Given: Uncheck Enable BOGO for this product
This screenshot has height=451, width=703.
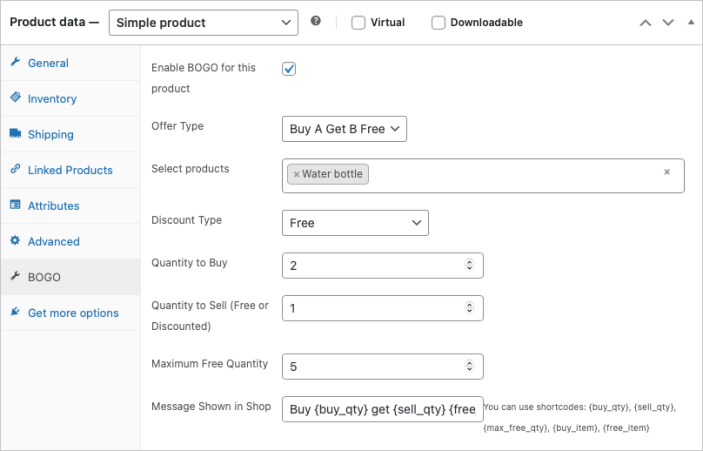Looking at the screenshot, I should point(290,69).
